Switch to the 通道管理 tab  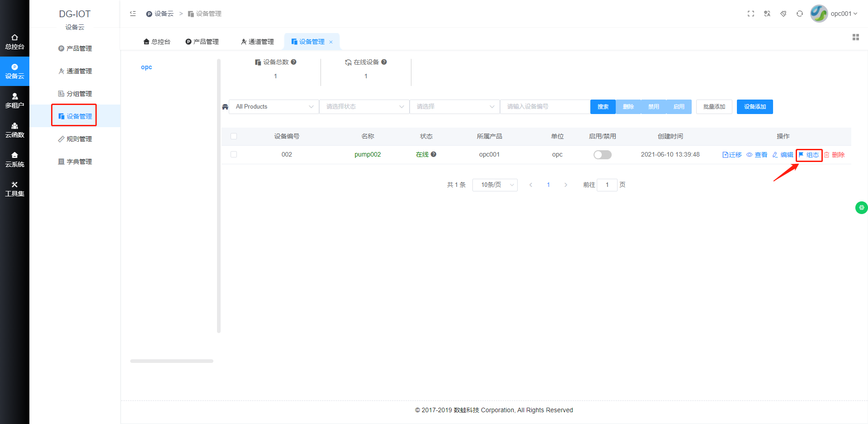[x=258, y=41]
